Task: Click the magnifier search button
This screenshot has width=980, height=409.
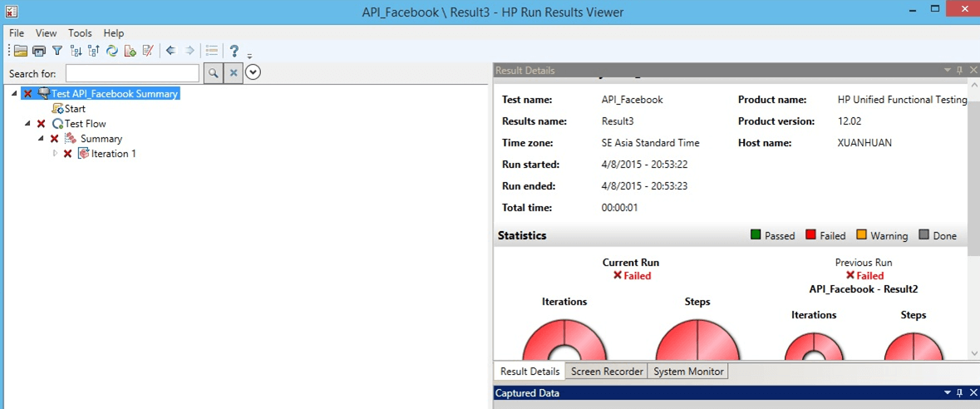Action: click(214, 73)
